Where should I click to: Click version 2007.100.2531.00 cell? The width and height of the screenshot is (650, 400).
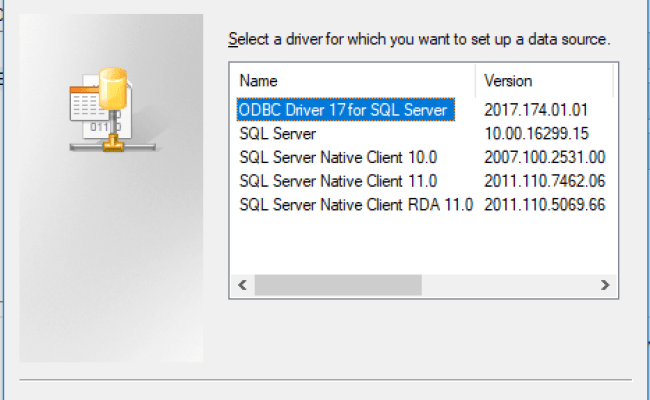[x=544, y=157]
